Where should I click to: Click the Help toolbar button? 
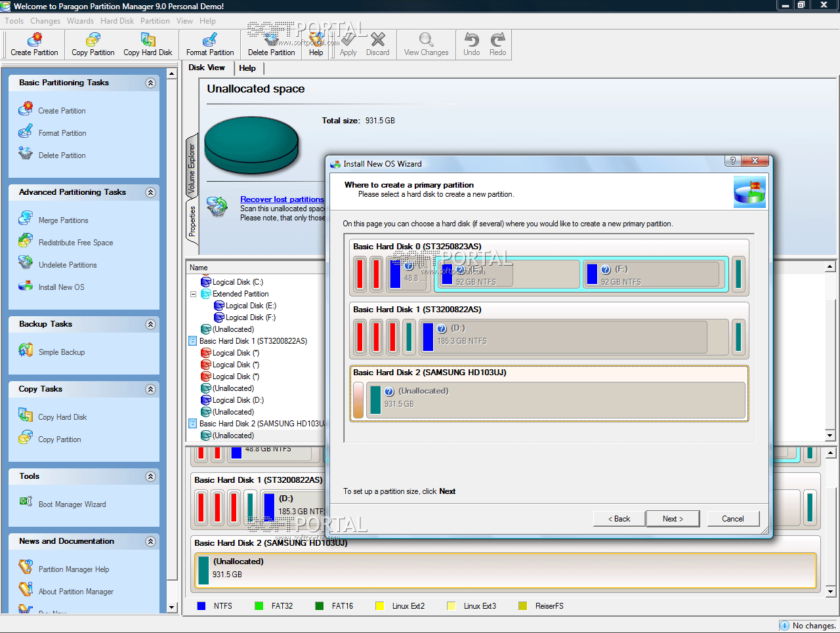pos(316,45)
